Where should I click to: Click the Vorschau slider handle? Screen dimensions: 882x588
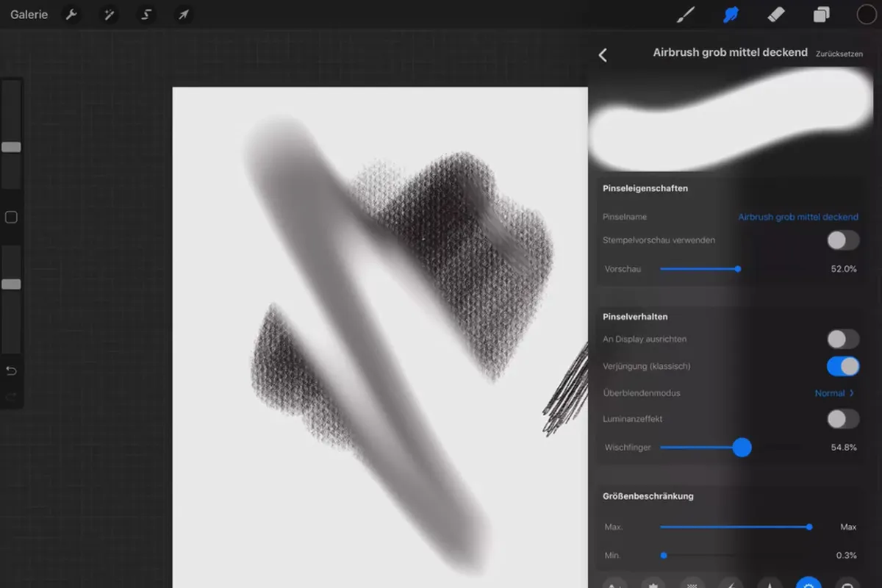pyautogui.click(x=738, y=269)
